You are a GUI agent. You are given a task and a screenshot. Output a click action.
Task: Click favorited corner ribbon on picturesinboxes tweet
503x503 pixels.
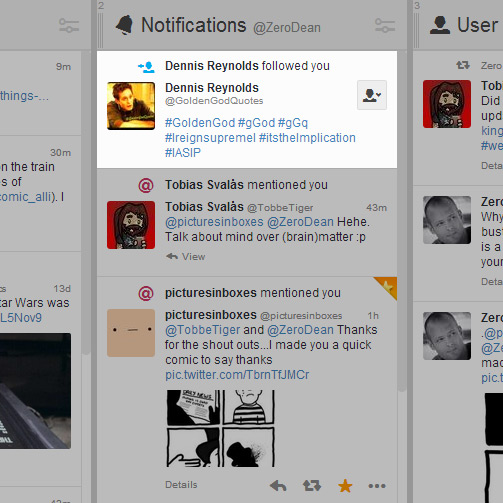[x=388, y=286]
